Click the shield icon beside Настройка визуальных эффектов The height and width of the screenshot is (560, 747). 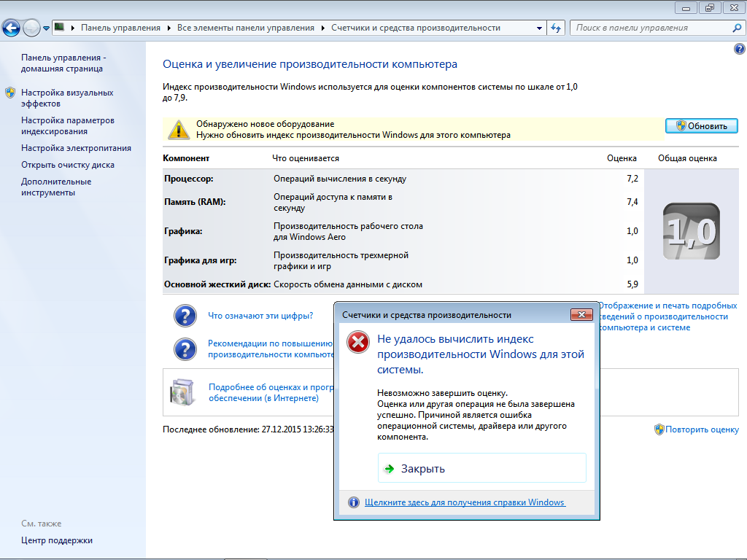(10, 93)
